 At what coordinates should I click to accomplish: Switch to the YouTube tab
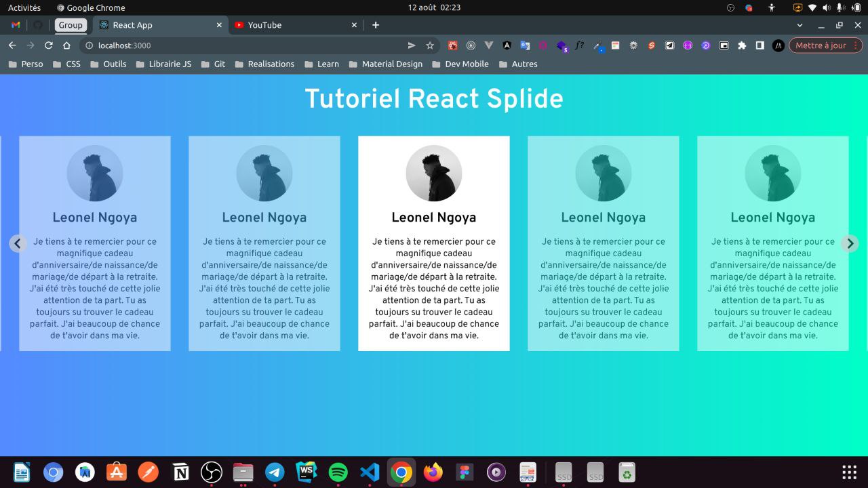pyautogui.click(x=295, y=25)
